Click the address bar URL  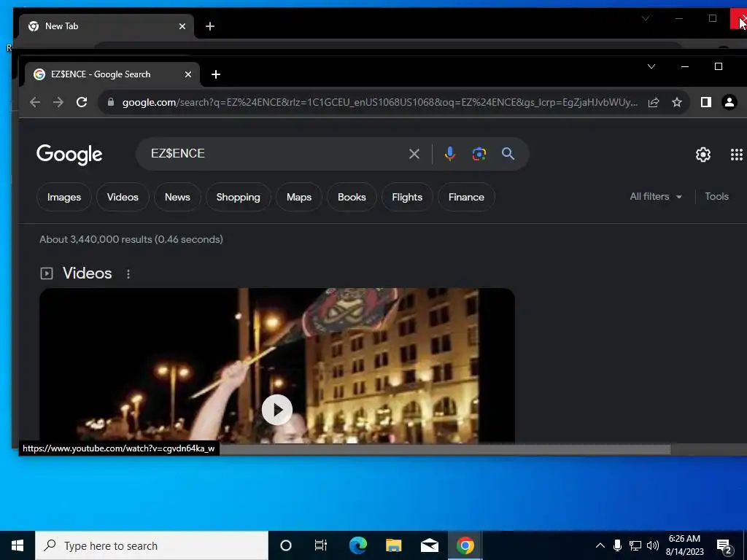click(379, 102)
